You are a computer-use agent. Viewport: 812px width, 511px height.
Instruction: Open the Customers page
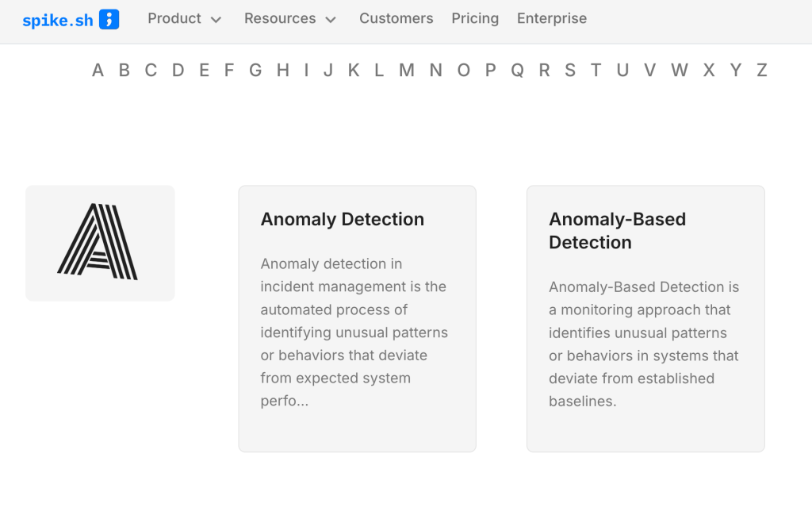click(396, 18)
